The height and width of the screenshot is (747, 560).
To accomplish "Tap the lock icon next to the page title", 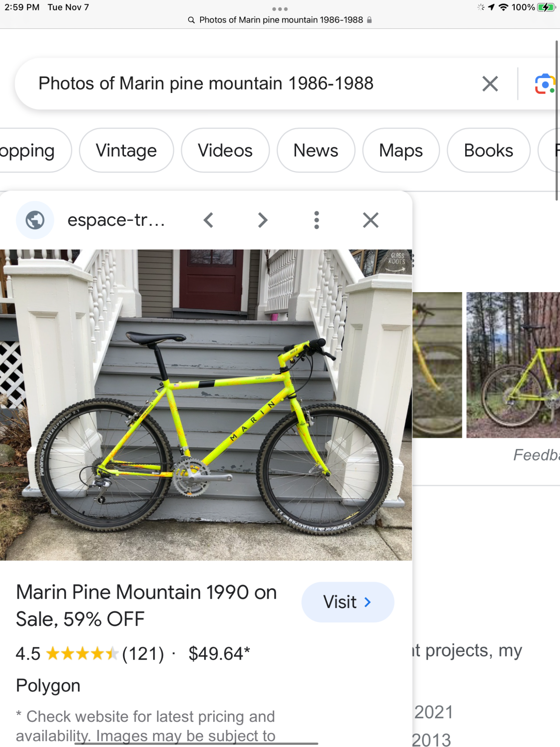I will pos(369,19).
